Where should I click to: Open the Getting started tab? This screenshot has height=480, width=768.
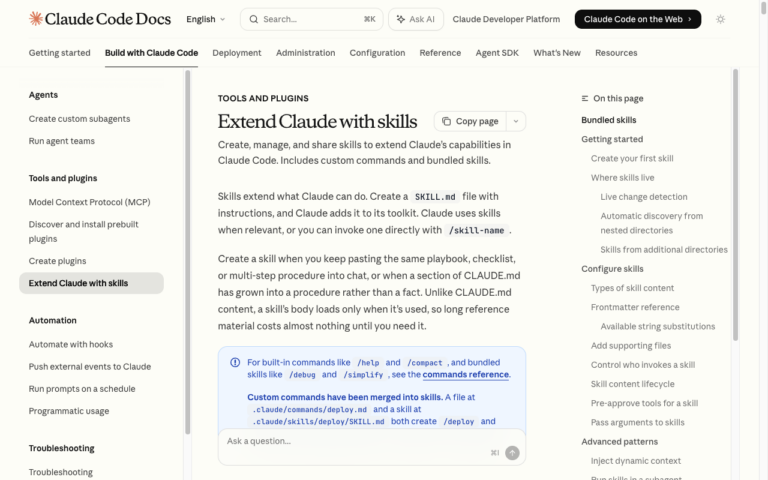59,52
